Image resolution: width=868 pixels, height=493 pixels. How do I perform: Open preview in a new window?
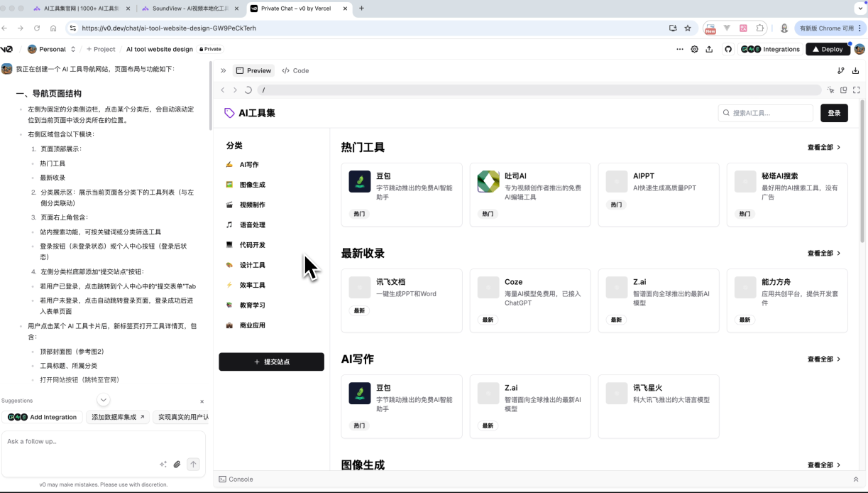click(x=843, y=90)
